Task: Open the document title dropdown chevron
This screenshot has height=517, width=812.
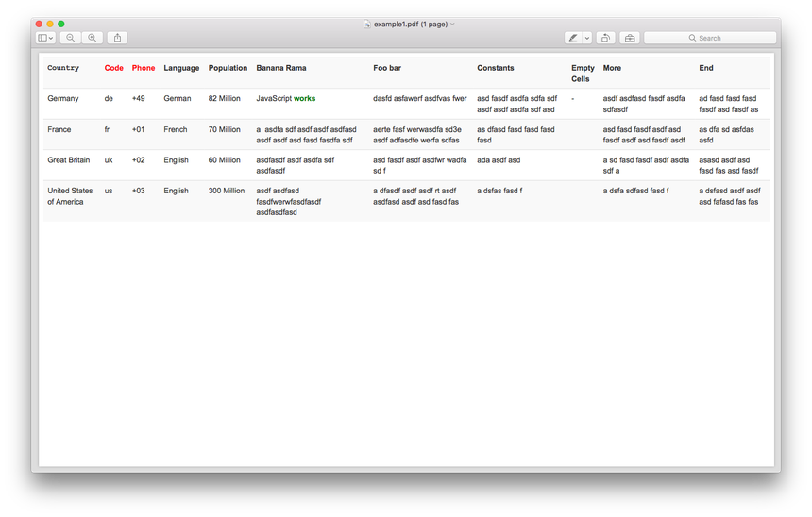Action: pyautogui.click(x=453, y=24)
